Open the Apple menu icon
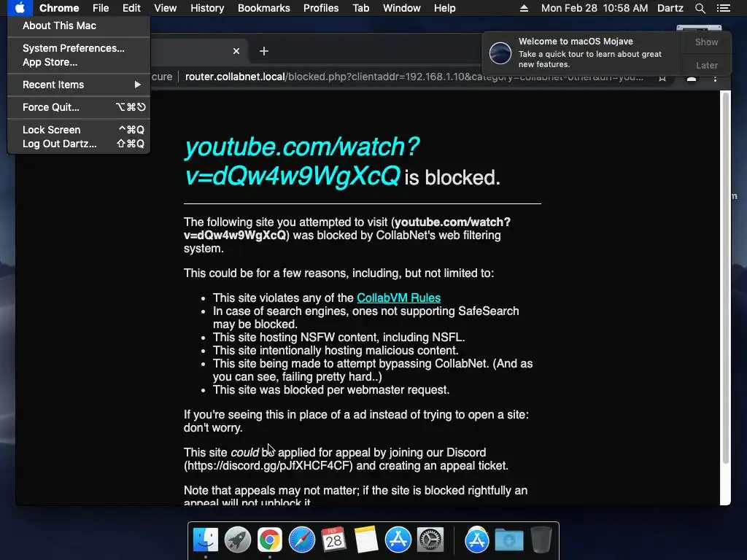The image size is (747, 560). [x=20, y=8]
